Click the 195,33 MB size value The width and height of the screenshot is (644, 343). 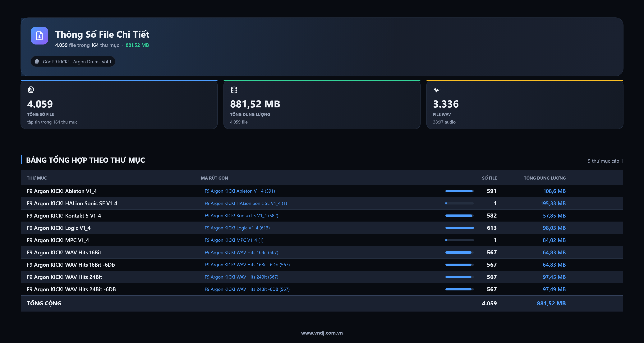pos(553,203)
